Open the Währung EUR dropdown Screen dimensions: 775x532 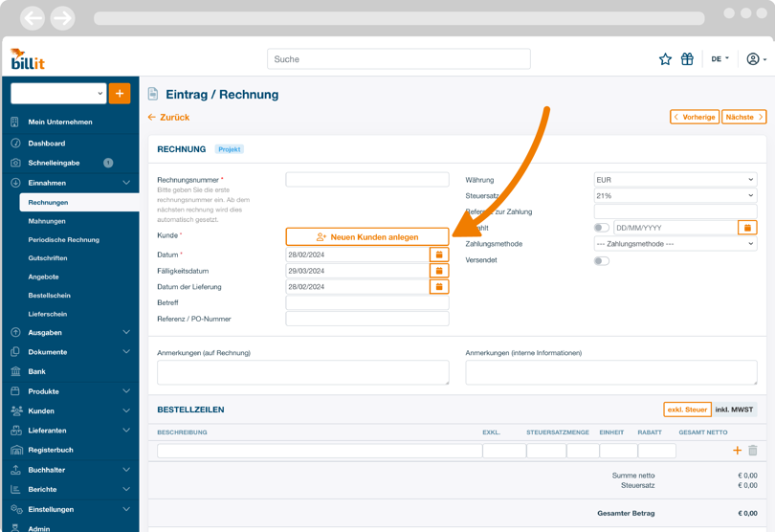tap(675, 180)
